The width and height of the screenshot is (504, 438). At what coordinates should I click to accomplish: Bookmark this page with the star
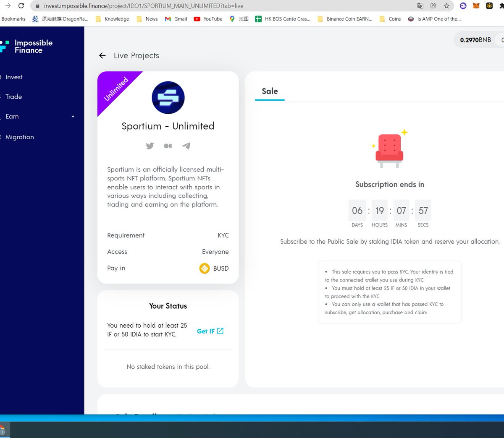446,6
